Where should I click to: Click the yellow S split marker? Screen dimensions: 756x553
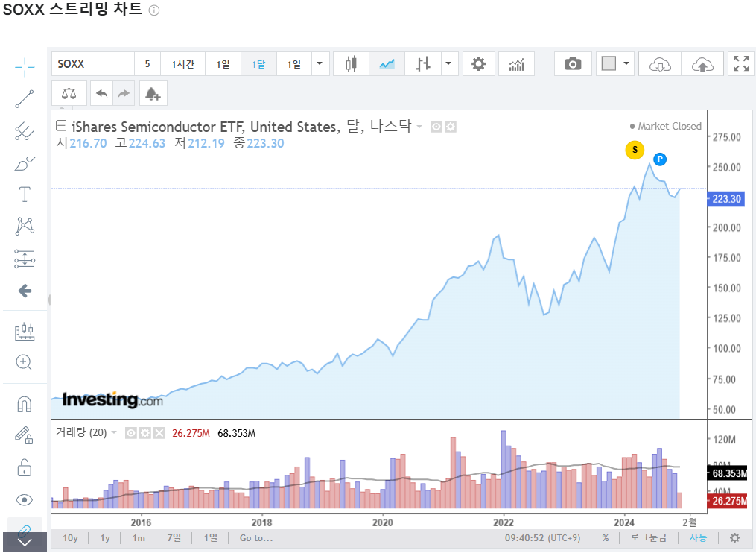pos(635,150)
